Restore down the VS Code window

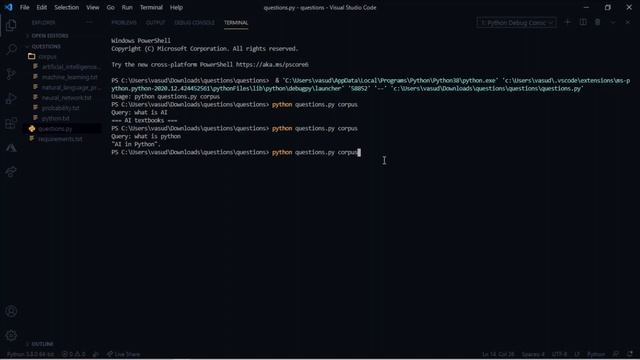pyautogui.click(x=608, y=7)
